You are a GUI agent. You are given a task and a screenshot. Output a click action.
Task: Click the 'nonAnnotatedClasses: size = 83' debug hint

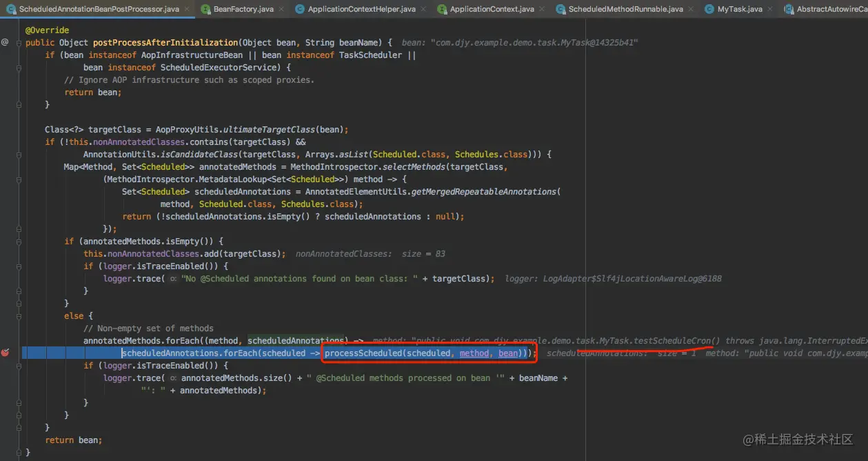370,254
